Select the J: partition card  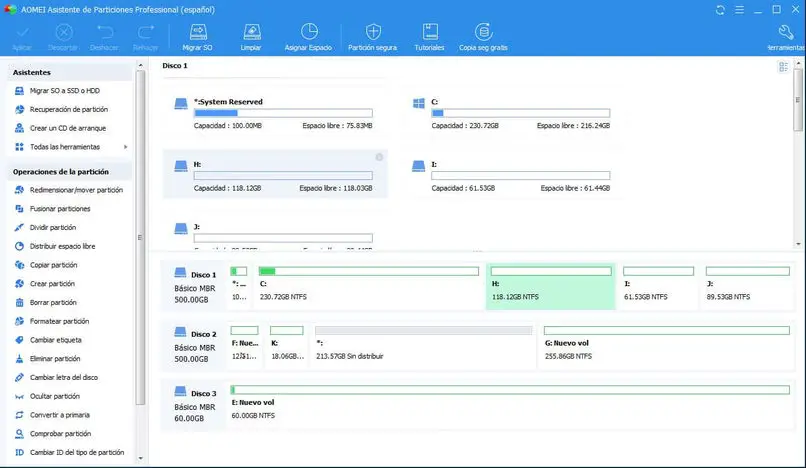(x=275, y=232)
